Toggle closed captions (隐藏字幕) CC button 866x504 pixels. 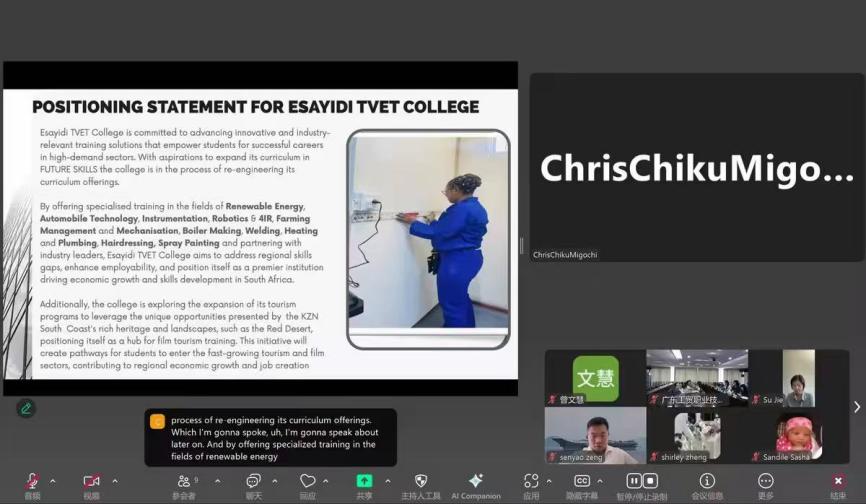coord(582,482)
